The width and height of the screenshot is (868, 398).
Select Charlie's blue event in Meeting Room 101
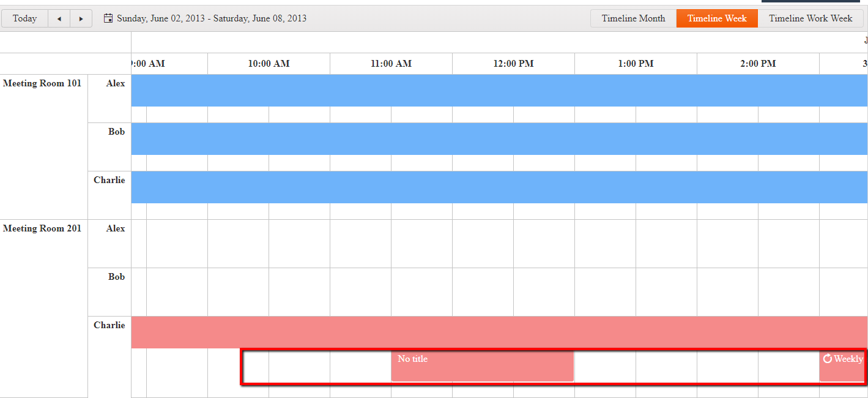click(x=500, y=187)
